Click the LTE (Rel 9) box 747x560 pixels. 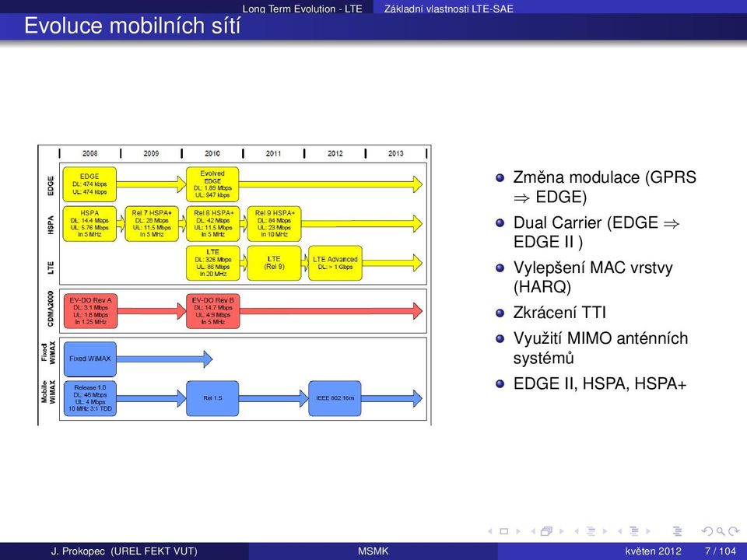[275, 263]
